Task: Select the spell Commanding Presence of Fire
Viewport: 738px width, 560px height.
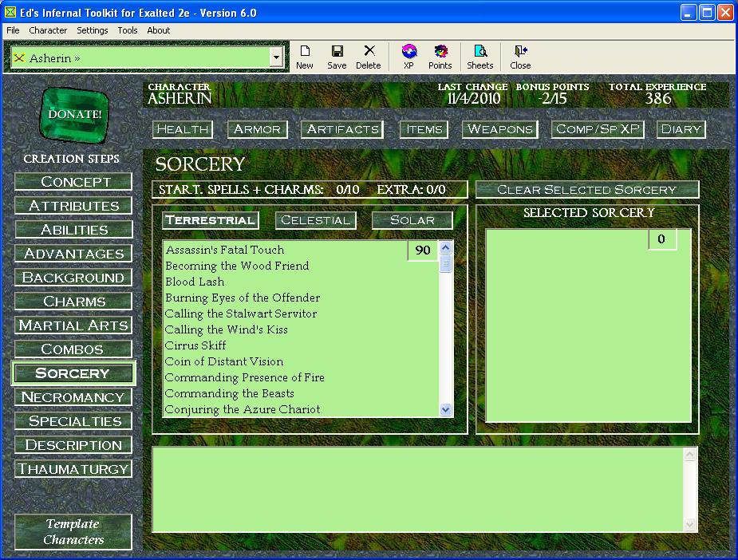Action: (x=245, y=378)
